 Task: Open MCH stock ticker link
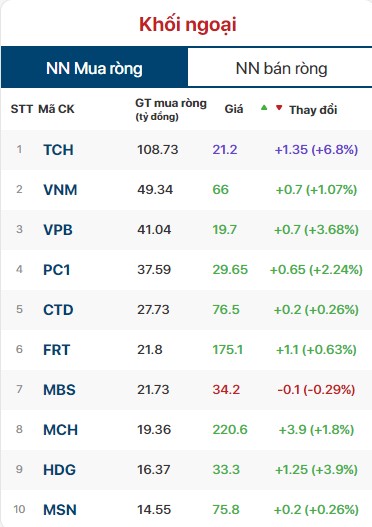[60, 430]
